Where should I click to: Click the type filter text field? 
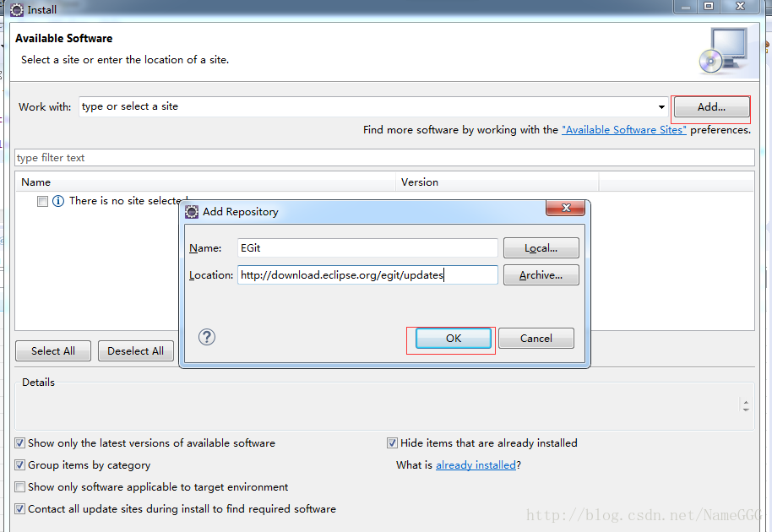(384, 158)
